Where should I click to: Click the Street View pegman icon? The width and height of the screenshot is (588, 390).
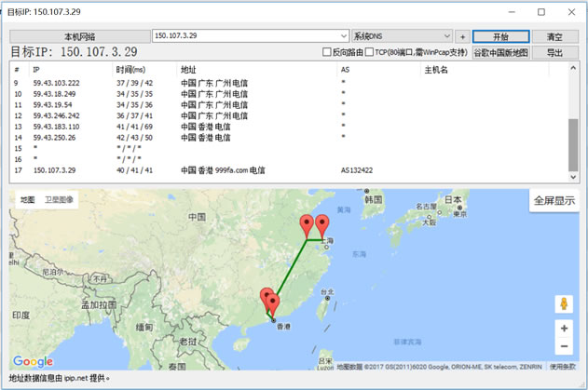[564, 304]
